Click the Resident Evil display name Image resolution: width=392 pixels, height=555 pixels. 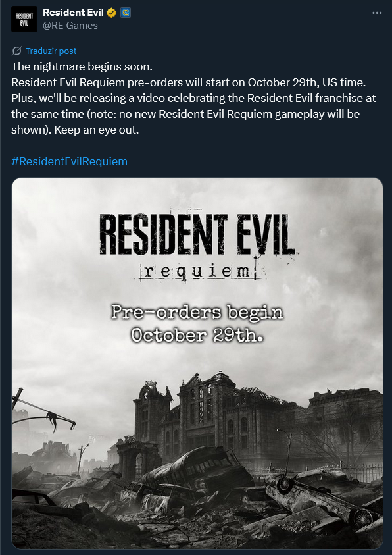(73, 13)
